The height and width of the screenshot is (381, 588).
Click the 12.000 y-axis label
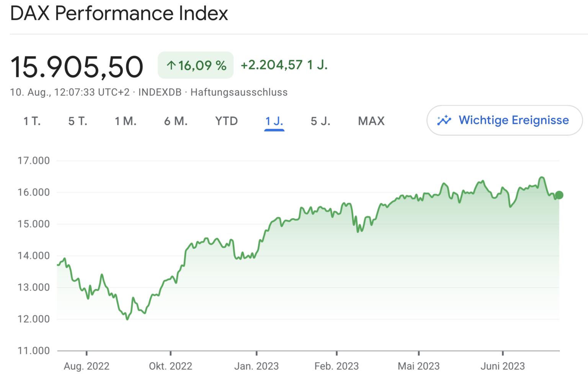coord(34,319)
